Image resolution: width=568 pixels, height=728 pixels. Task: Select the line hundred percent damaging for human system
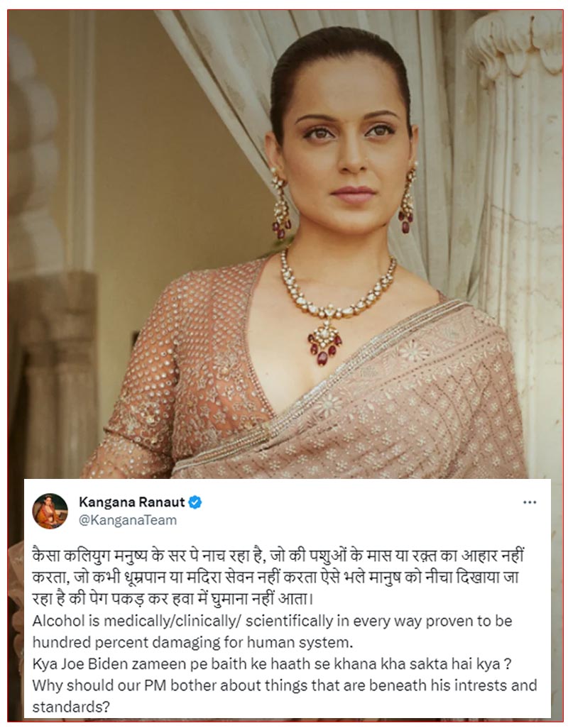coord(192,642)
